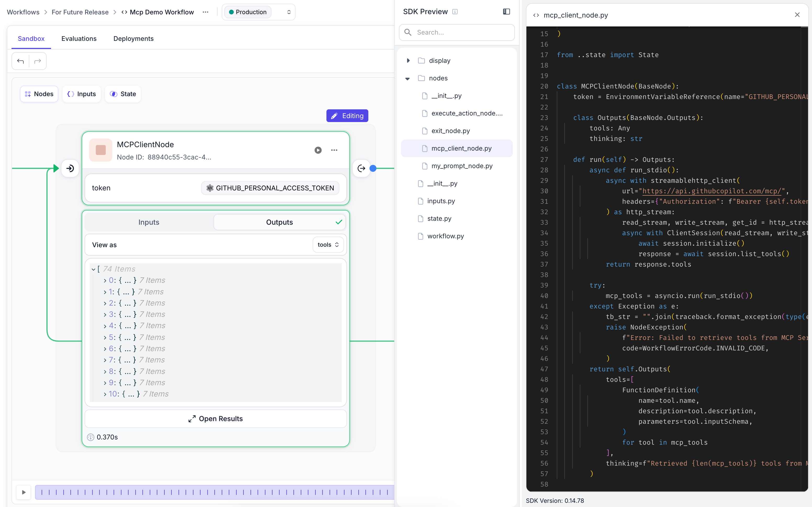Screen dimensions: 812x507
Task: Click the redo arrow button
Action: (x=37, y=61)
